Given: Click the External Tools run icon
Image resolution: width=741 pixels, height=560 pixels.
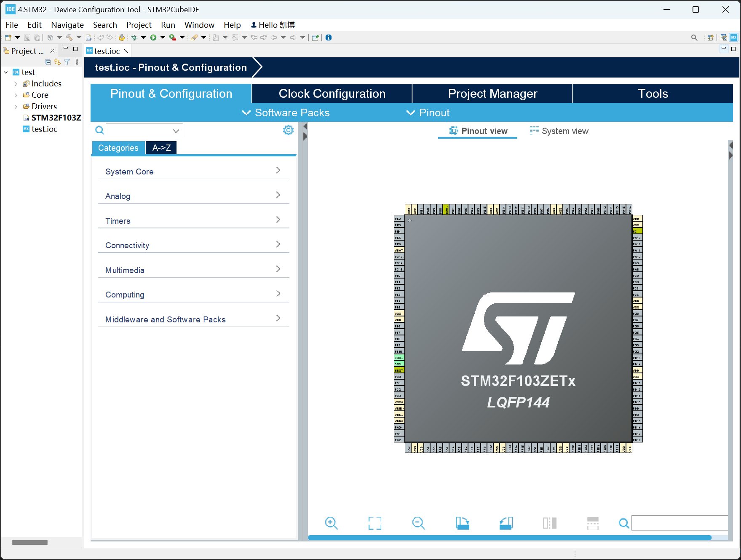Looking at the screenshot, I should pyautogui.click(x=172, y=38).
